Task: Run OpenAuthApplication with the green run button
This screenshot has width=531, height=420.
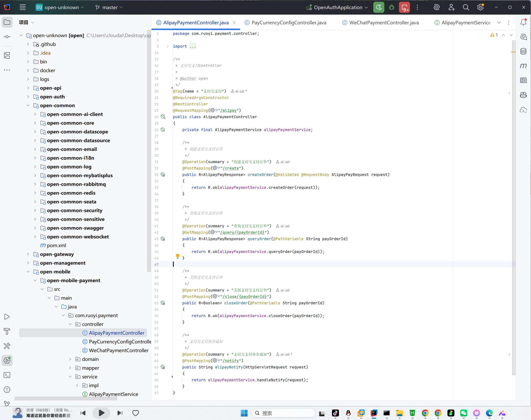Action: coord(379,7)
